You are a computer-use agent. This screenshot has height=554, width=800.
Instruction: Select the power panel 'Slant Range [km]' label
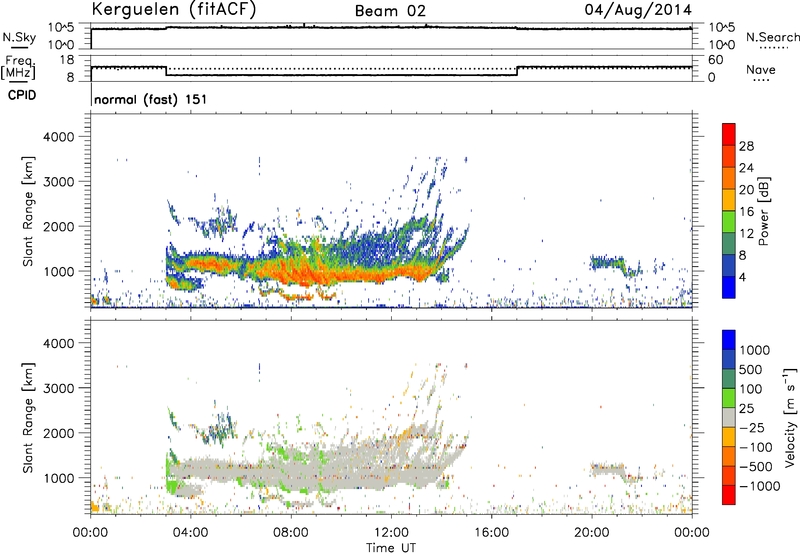point(28,211)
